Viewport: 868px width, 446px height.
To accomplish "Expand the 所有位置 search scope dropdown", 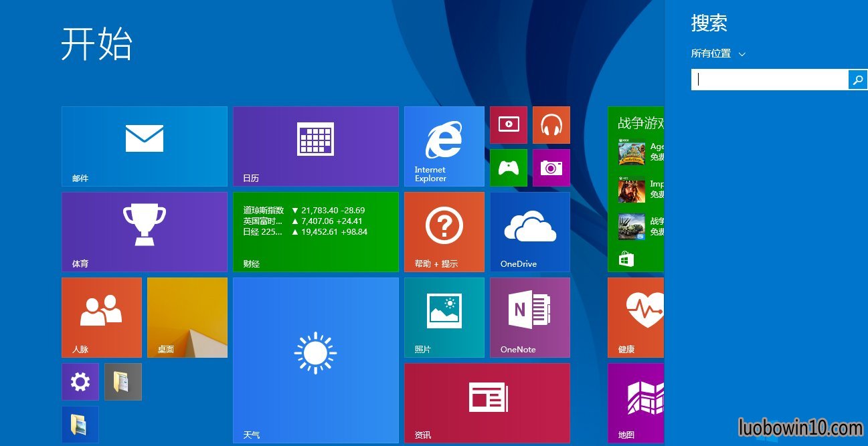I will [x=718, y=53].
